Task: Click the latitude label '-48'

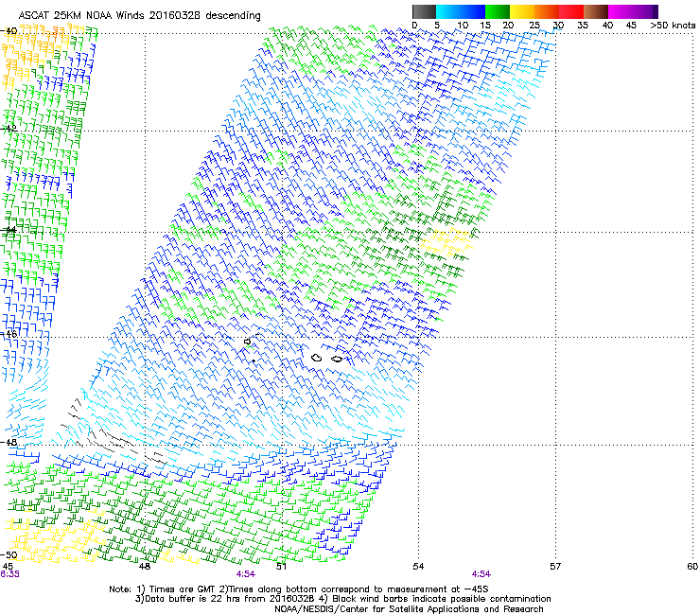Action: (x=9, y=442)
